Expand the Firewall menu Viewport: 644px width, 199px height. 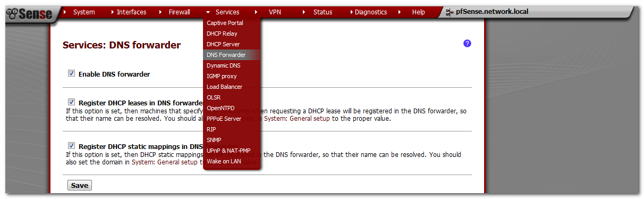click(179, 12)
